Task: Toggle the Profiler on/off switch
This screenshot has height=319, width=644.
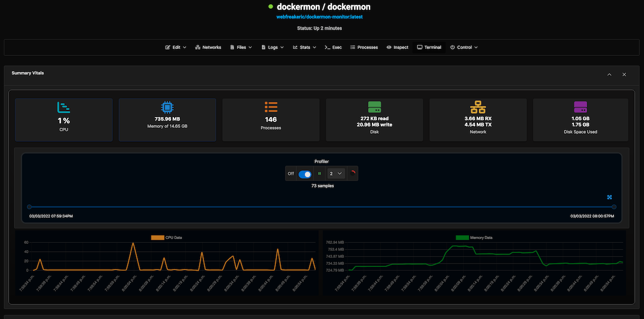Action: 305,173
